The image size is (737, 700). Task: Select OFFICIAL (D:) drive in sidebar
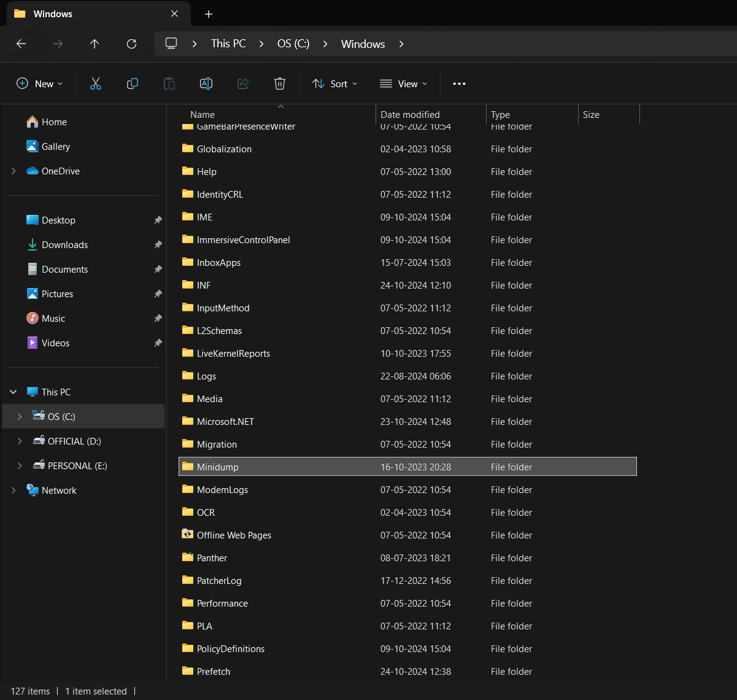point(74,441)
